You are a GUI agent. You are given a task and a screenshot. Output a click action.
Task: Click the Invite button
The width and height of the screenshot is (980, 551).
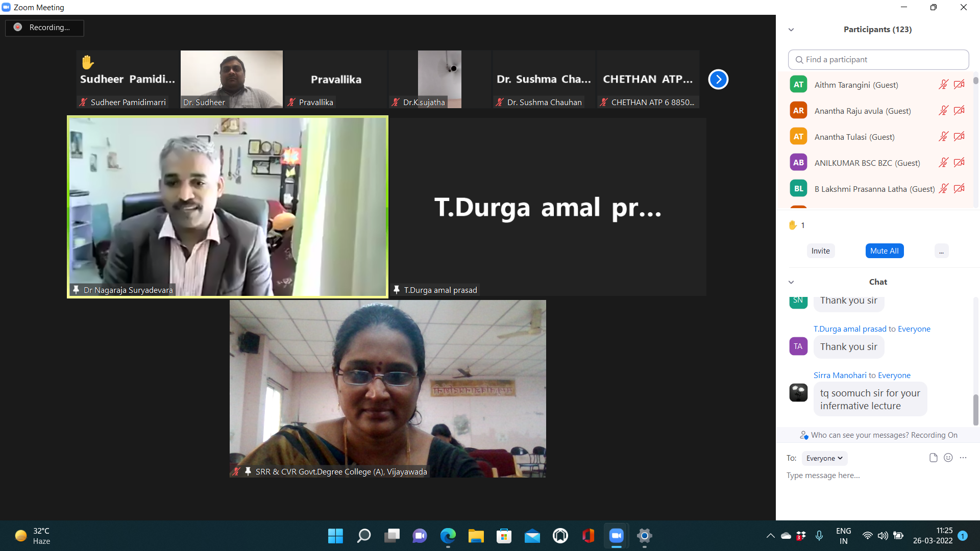(820, 251)
